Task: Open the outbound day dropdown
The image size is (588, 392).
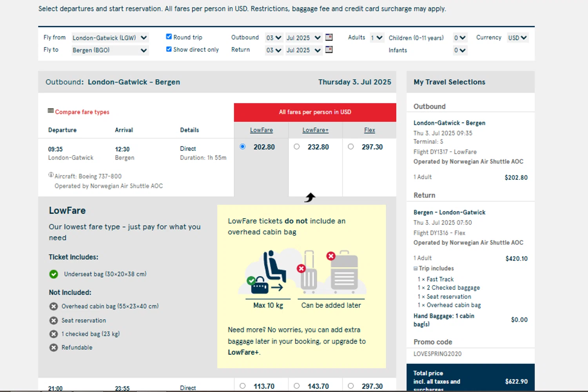Action: (x=274, y=38)
